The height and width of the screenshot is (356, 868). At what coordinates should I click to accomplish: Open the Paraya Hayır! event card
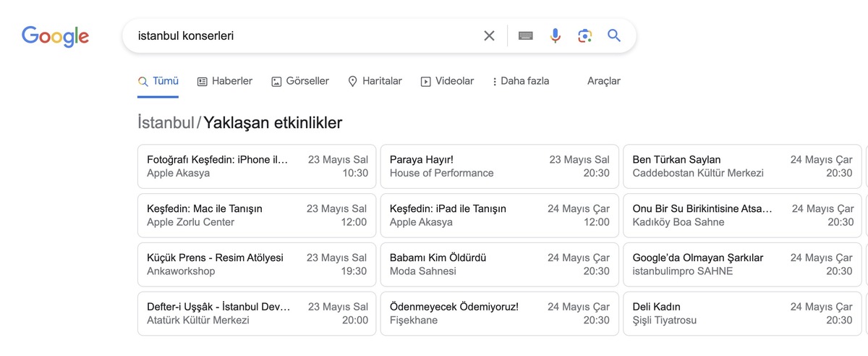pyautogui.click(x=499, y=166)
